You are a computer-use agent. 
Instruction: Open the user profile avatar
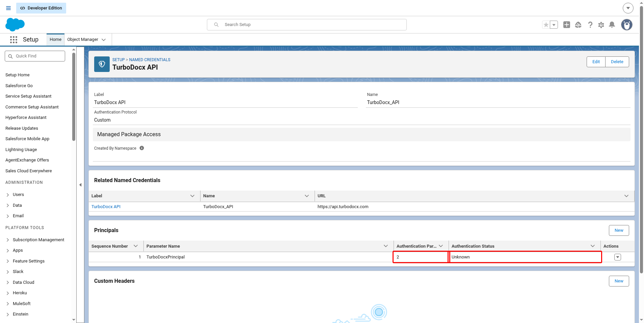pos(627,25)
